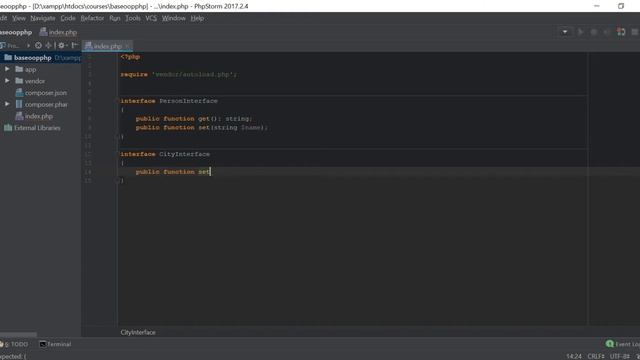
Task: Hide the Project tool window
Action: point(75,46)
